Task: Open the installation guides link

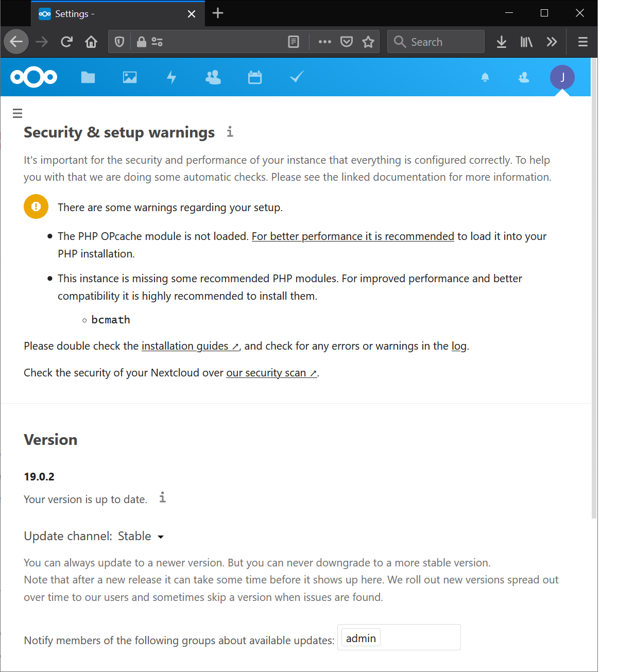Action: pyautogui.click(x=190, y=346)
